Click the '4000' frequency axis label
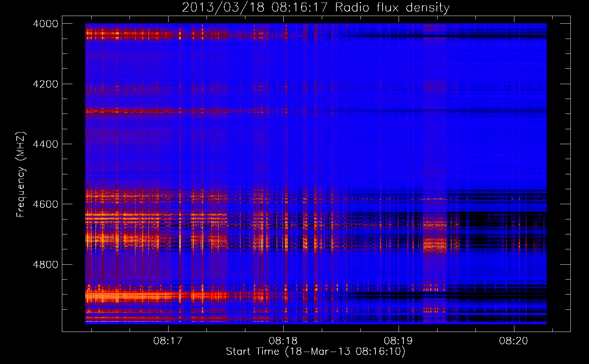589x364 pixels. click(46, 24)
